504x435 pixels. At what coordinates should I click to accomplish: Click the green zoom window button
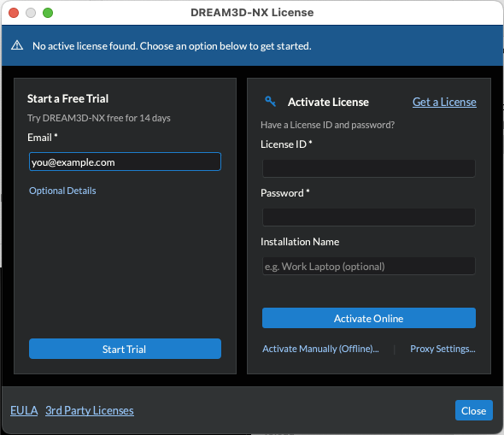pyautogui.click(x=48, y=13)
